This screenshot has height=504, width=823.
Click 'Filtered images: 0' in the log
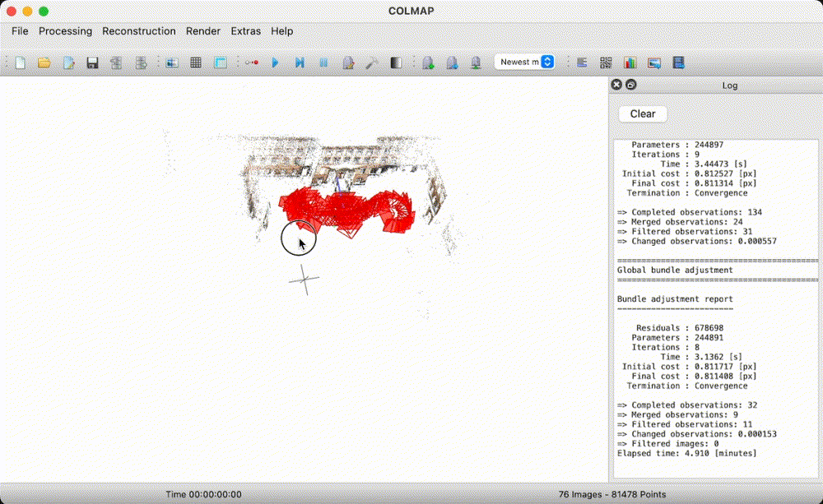668,444
